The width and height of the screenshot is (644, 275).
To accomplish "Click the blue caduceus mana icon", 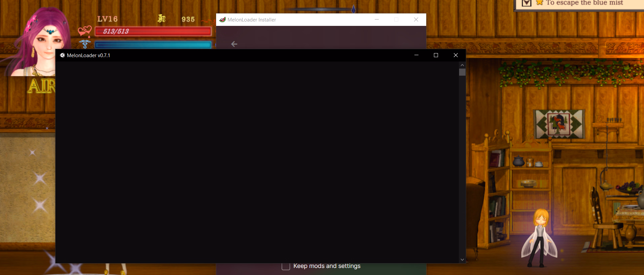I will [x=85, y=44].
